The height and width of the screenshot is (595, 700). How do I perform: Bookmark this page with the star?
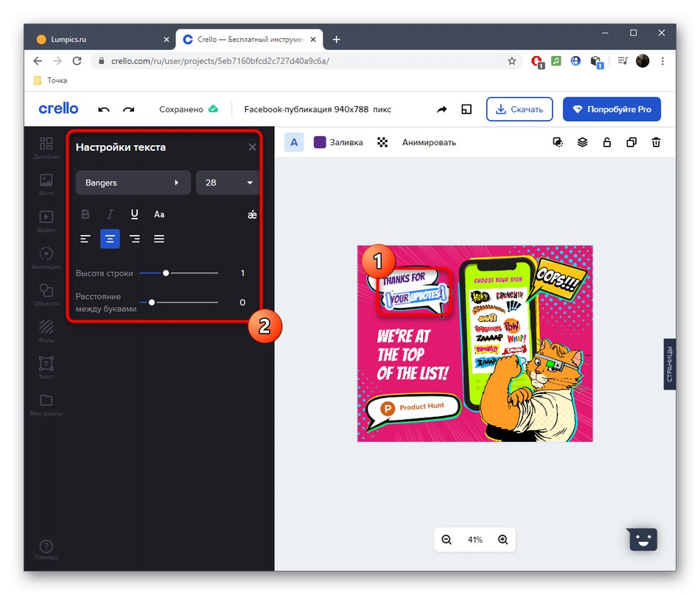(x=511, y=61)
